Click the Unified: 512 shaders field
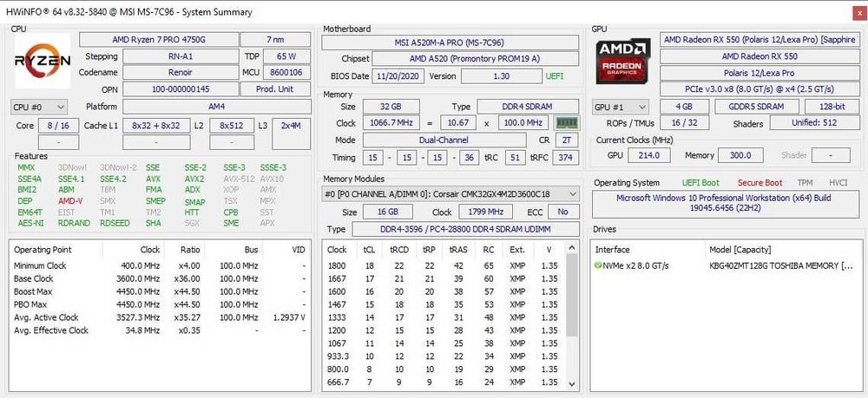This screenshot has height=398, width=868. coord(814,123)
